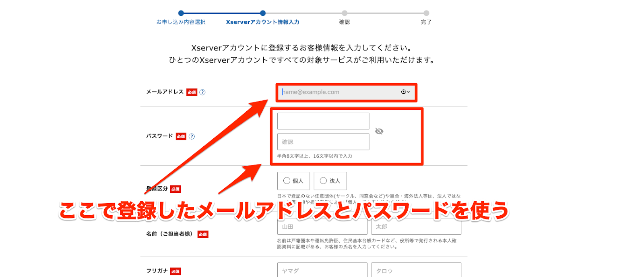644x277 pixels.
Task: Click the 半角8文字以上、16文字以内で入力 hint text
Action: point(315,156)
